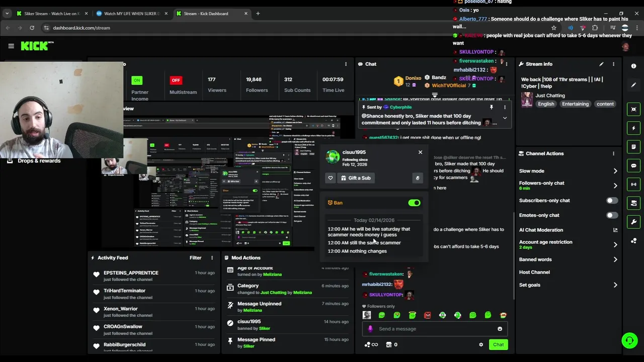
Task: Open stream stats panel more options
Action: pos(346,64)
